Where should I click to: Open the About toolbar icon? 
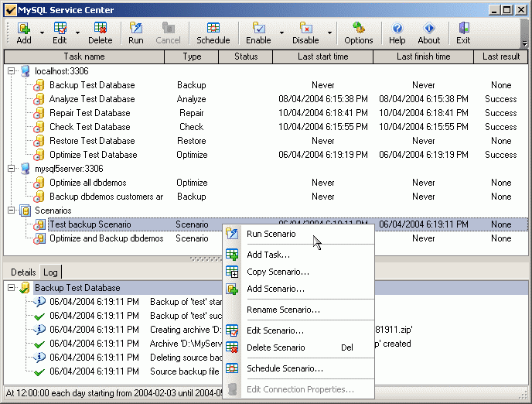point(429,28)
